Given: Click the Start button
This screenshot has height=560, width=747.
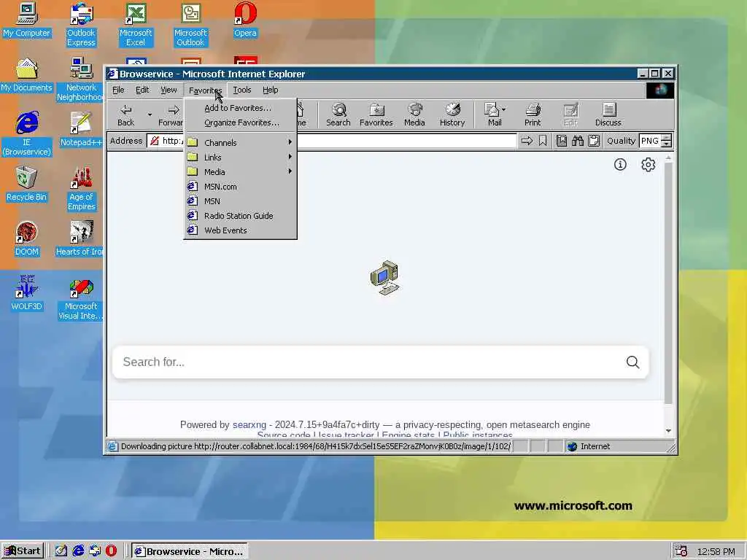Looking at the screenshot, I should [23, 551].
